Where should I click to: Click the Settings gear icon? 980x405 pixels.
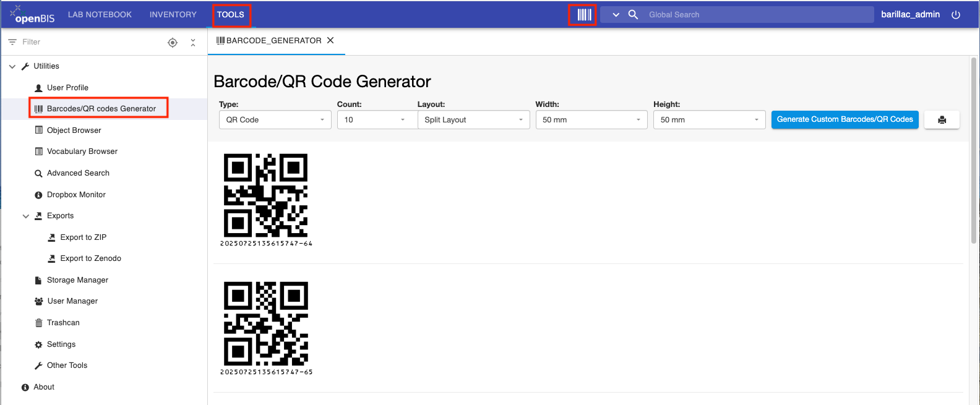coord(39,344)
